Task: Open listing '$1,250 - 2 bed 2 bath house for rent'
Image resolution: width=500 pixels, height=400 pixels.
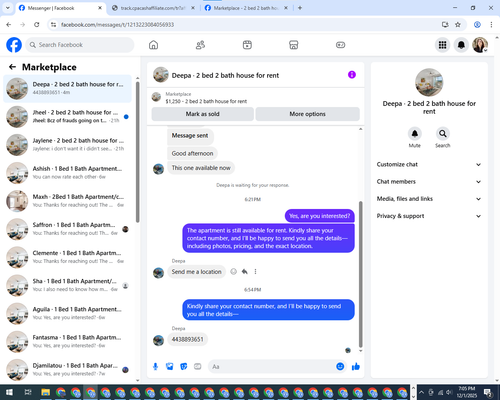Action: click(x=206, y=101)
